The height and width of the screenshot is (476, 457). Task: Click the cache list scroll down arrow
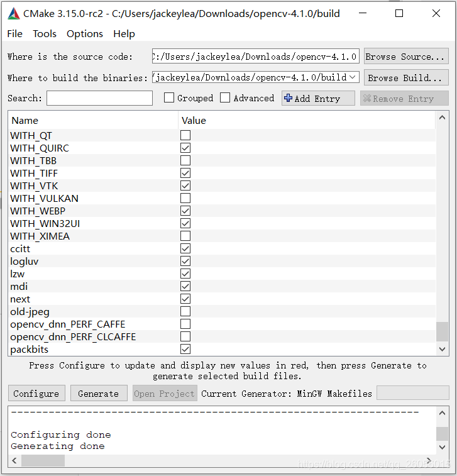442,350
